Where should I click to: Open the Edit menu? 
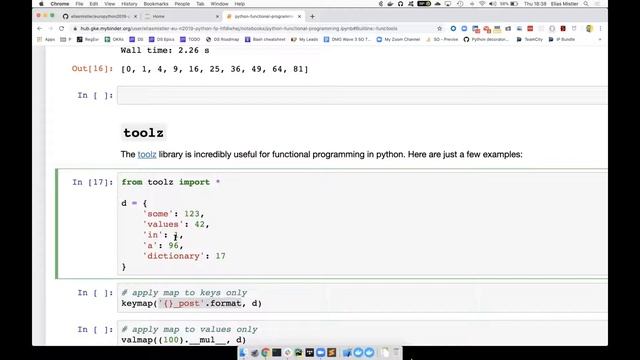(94, 4)
